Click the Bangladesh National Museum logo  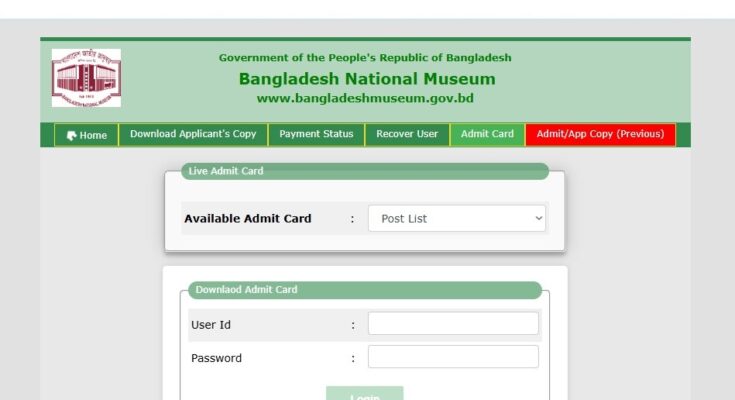point(86,78)
